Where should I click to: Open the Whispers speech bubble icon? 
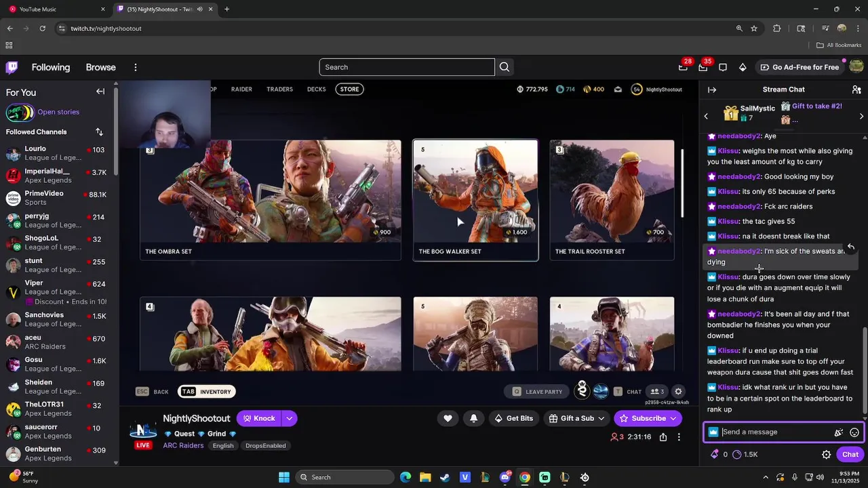tap(723, 67)
